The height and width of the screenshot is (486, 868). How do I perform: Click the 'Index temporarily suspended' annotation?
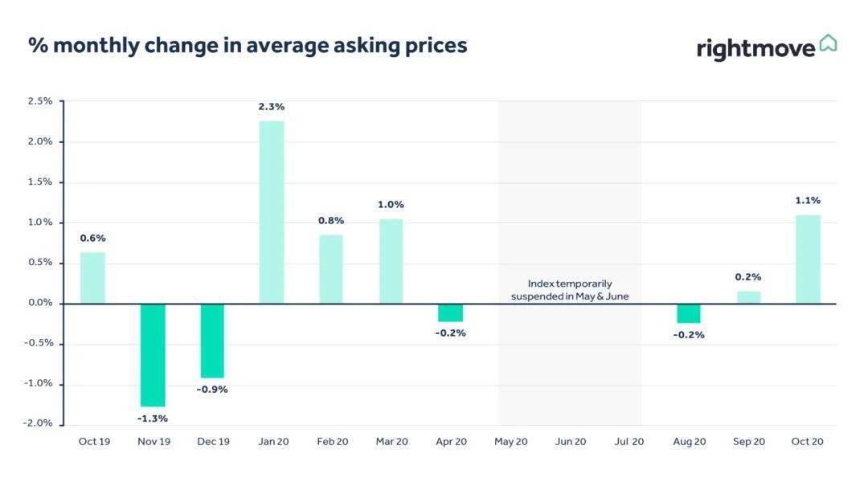click(x=570, y=290)
